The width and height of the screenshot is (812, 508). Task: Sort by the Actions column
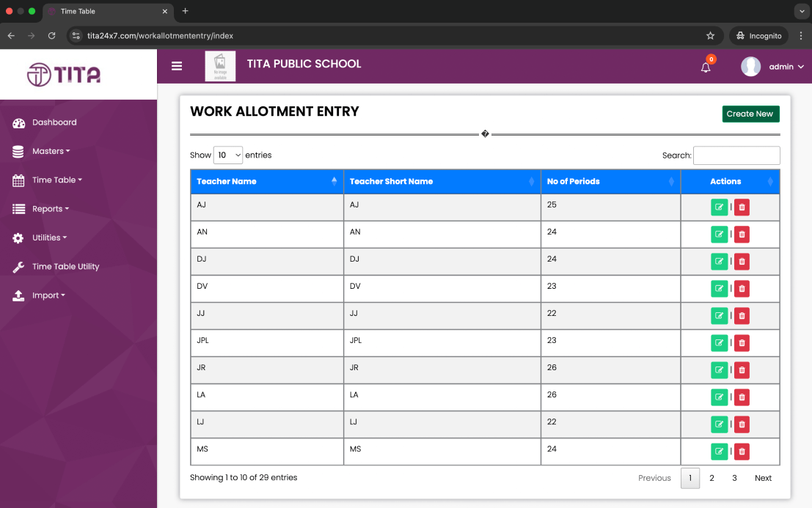[730, 182]
